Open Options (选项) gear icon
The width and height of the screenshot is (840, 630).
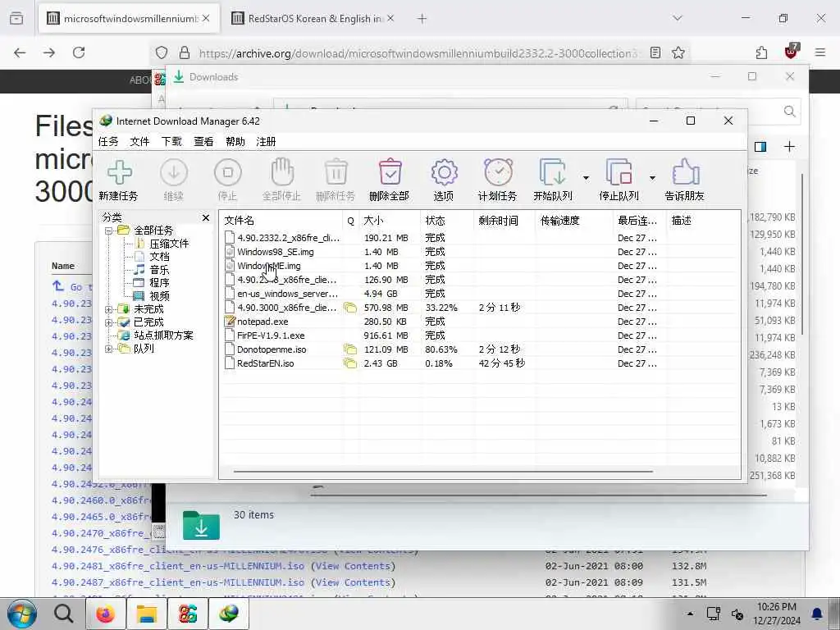pyautogui.click(x=444, y=172)
